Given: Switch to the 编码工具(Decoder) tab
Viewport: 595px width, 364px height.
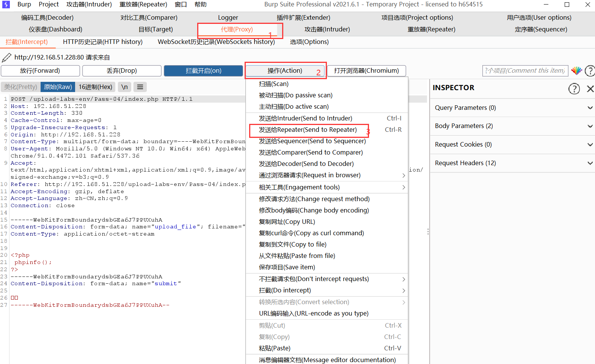Looking at the screenshot, I should (47, 18).
